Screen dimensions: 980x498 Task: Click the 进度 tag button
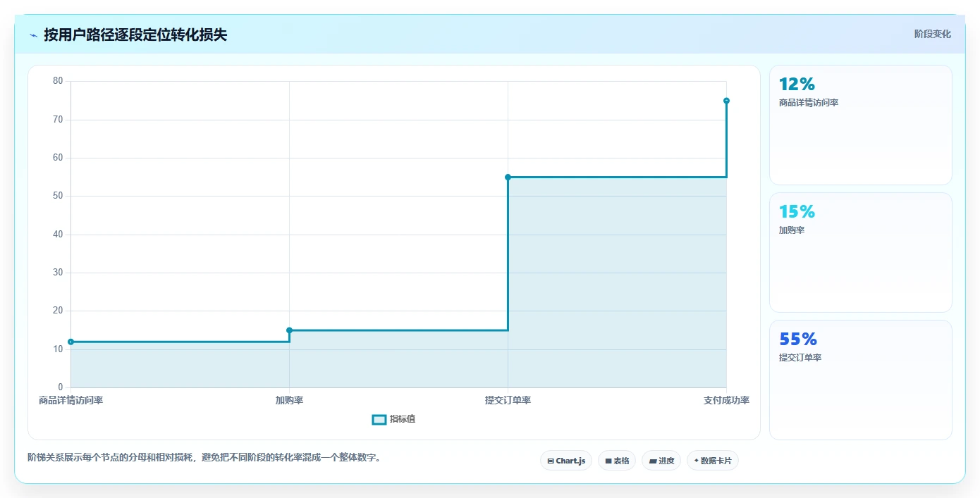[x=661, y=461]
